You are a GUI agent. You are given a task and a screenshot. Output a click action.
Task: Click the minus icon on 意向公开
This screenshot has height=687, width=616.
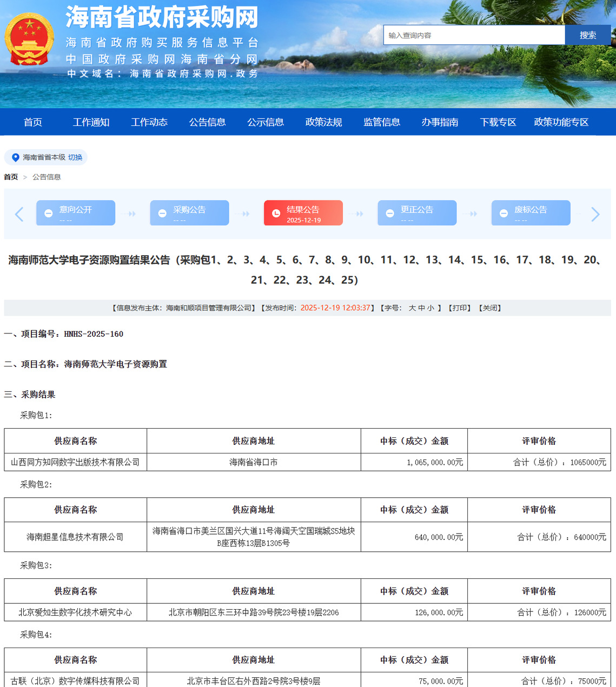click(48, 214)
